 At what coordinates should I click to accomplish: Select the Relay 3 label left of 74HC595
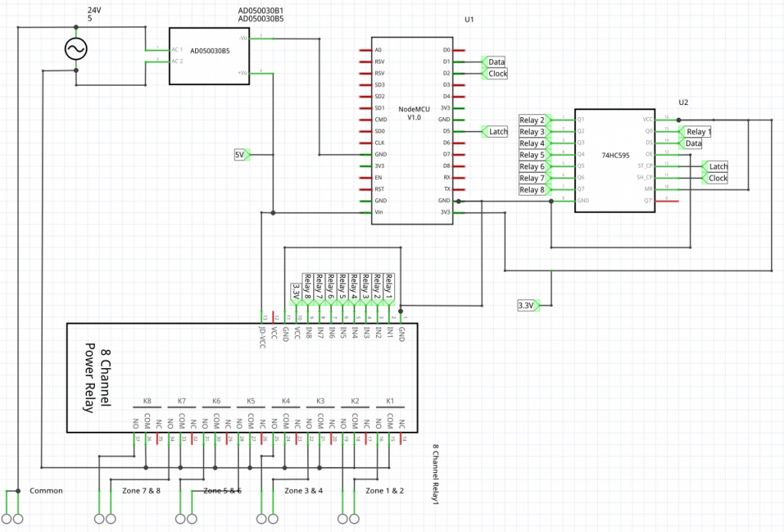(x=535, y=132)
